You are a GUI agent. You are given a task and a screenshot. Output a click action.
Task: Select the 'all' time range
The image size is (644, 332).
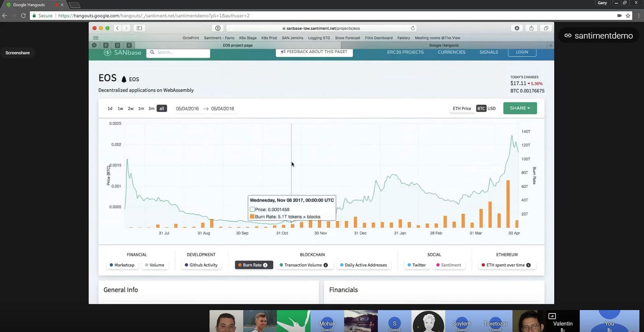coord(162,109)
